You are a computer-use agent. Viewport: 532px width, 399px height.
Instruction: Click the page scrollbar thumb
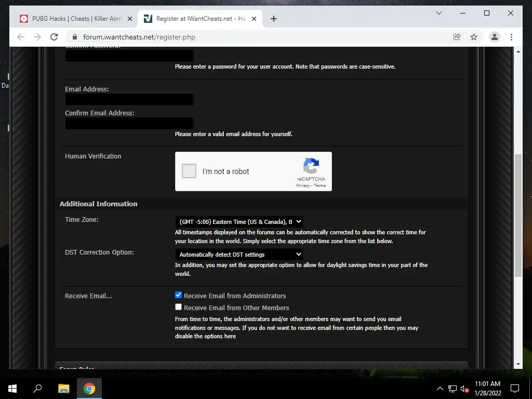point(518,216)
